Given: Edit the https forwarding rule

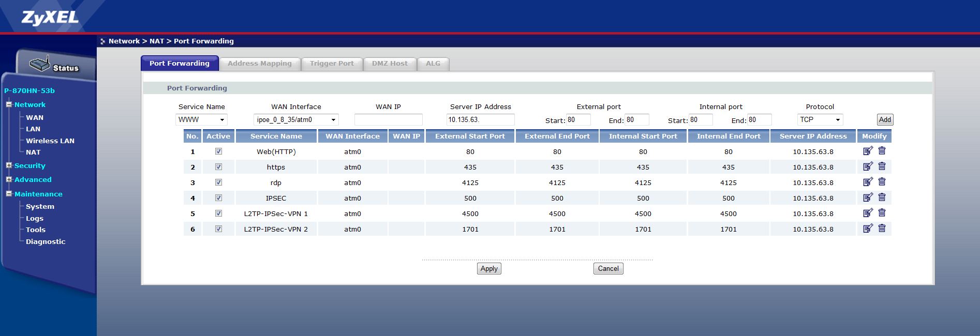Looking at the screenshot, I should tap(868, 166).
